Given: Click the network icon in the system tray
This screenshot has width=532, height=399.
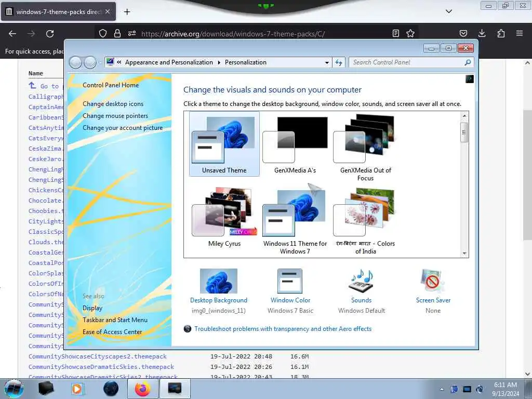Looking at the screenshot, I should pyautogui.click(x=467, y=389).
